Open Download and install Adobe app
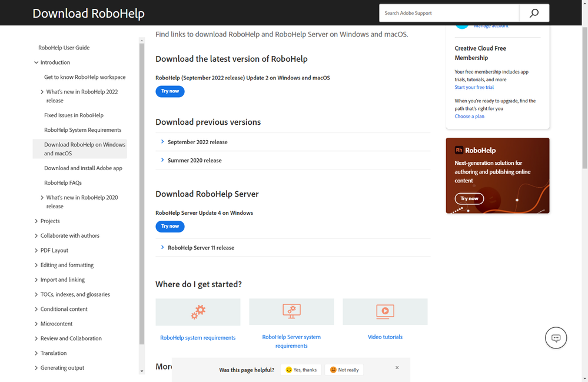Screen dimensions: 588x382 tap(83, 168)
